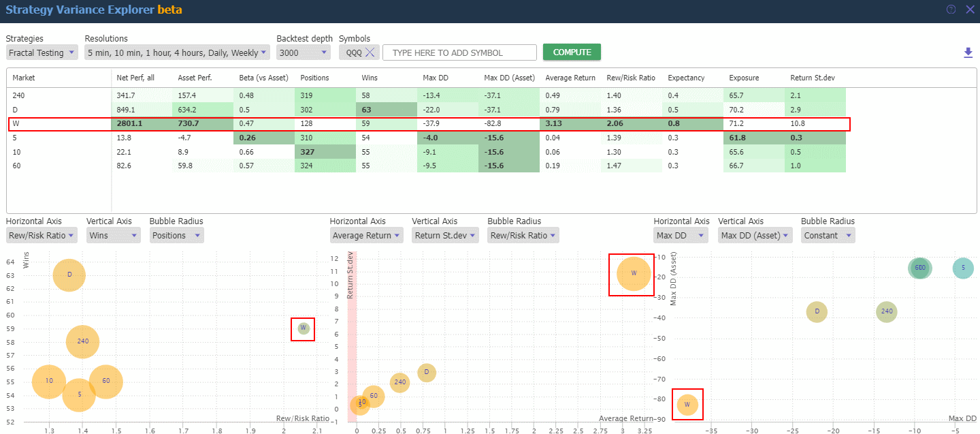
Task: Click the help question mark icon
Action: pos(951,10)
